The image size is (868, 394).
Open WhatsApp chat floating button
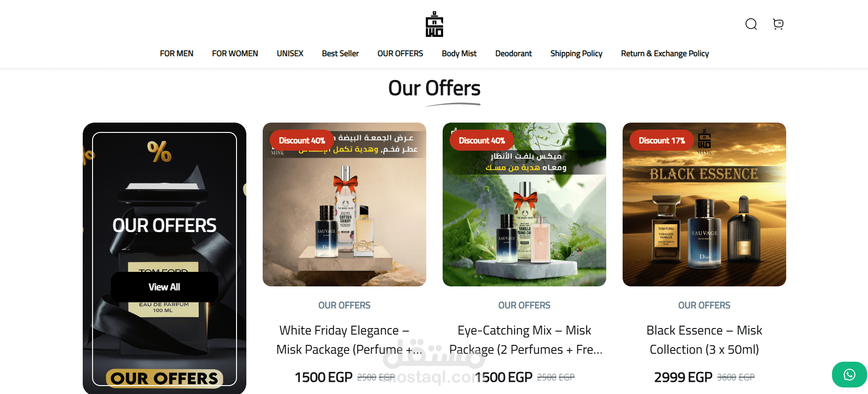click(849, 374)
